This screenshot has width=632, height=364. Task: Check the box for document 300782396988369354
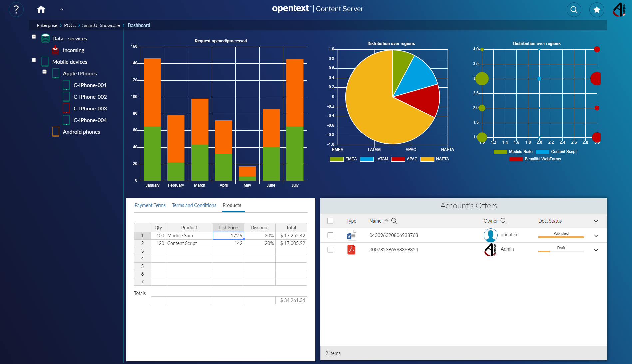point(330,250)
